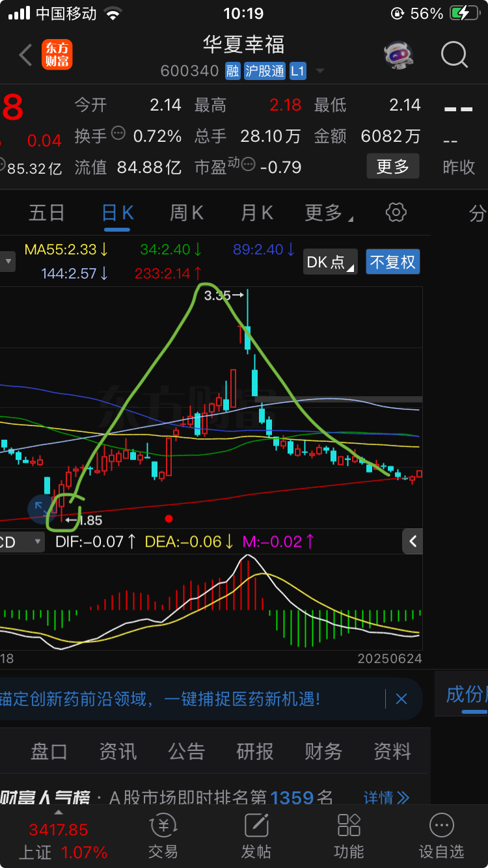Switch to 五日 chart tab

[x=47, y=213]
